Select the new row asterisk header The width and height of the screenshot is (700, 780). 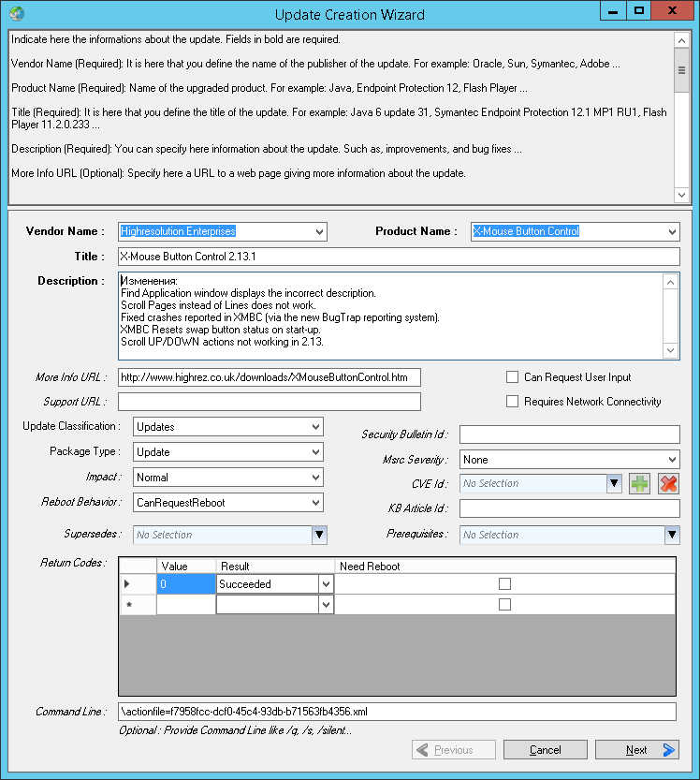pos(138,605)
